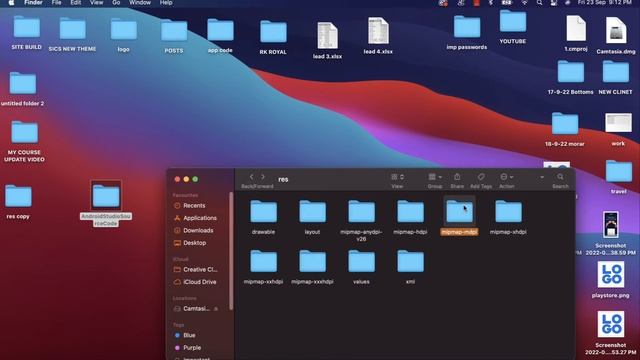Select MY COURSE UPDATE VIDEO folder
The height and width of the screenshot is (360, 640).
(x=24, y=132)
